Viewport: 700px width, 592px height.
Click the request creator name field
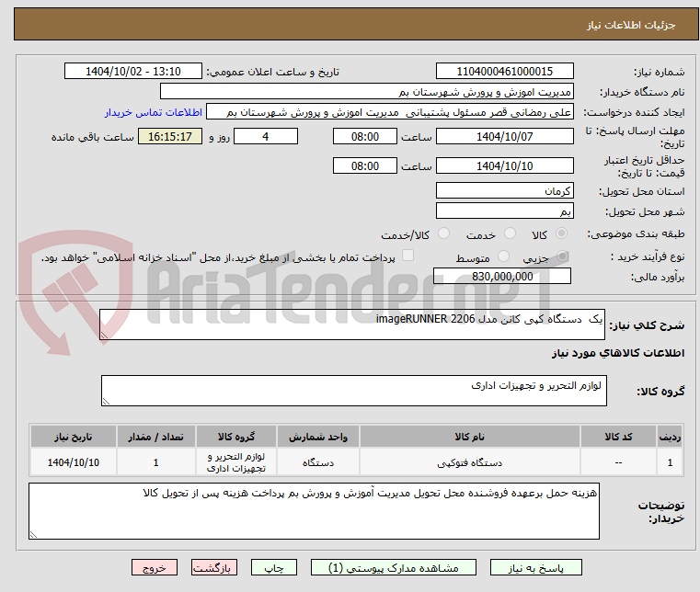point(390,112)
